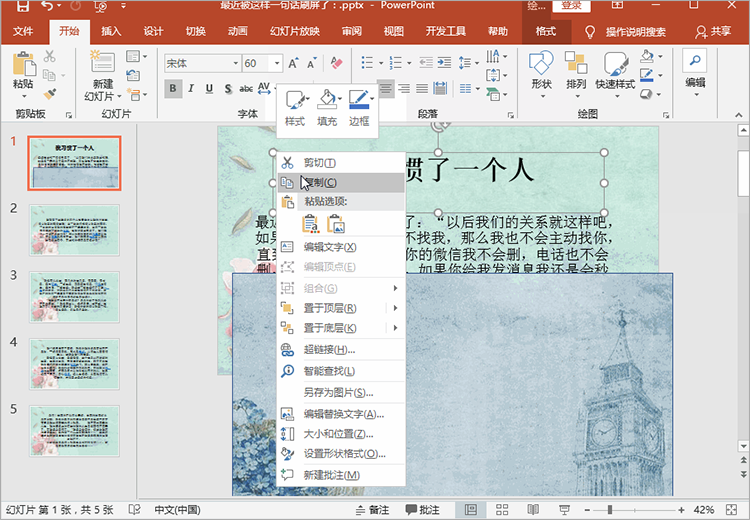Collapse the ribbon with the chevron
Viewport: 750px width, 520px height.
click(x=739, y=115)
